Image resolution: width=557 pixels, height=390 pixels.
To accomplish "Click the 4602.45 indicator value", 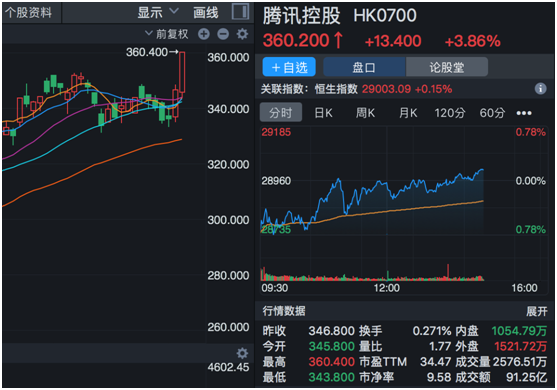I will coord(228,367).
